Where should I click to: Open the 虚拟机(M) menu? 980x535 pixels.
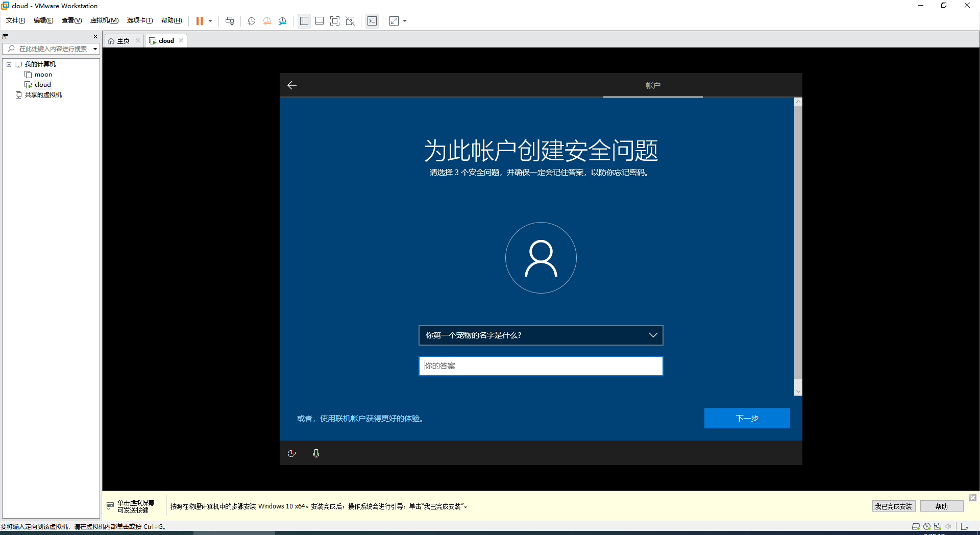[104, 20]
